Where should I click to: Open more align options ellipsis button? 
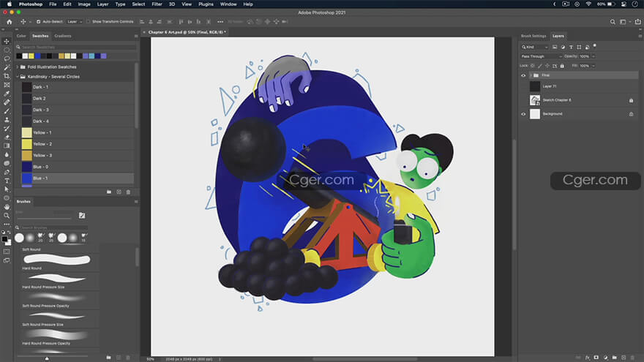[x=220, y=22]
